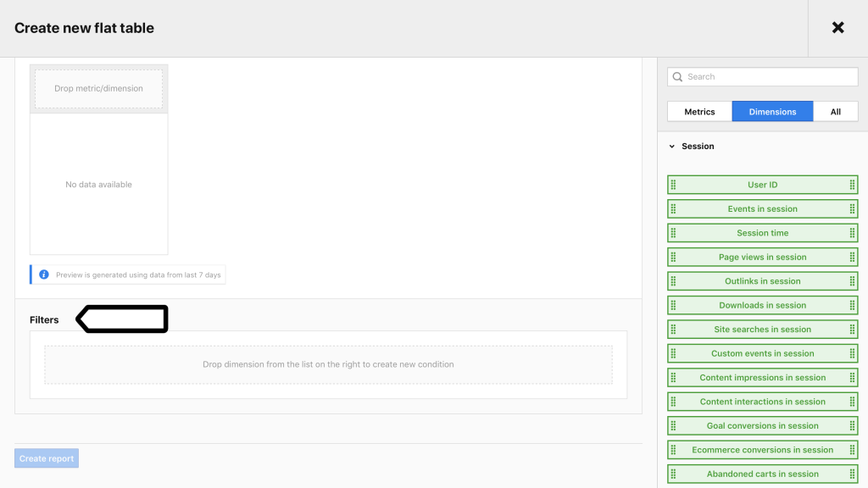Grab right drag handle of Downloads in session
868x488 pixels.
(x=852, y=305)
